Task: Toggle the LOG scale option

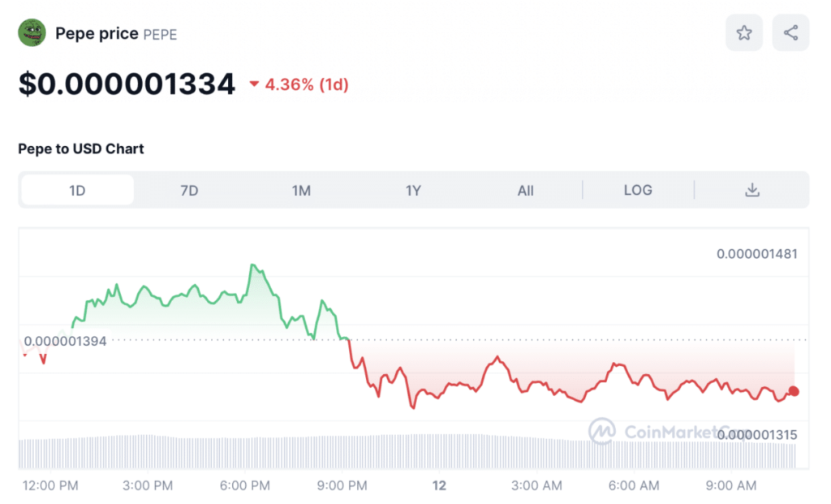Action: 638,190
